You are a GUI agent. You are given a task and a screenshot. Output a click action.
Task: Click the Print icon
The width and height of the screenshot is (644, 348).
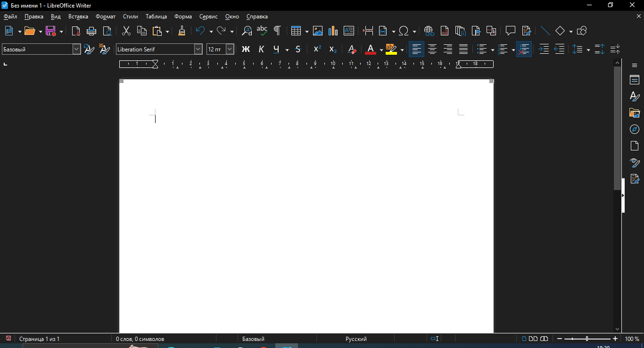point(91,31)
